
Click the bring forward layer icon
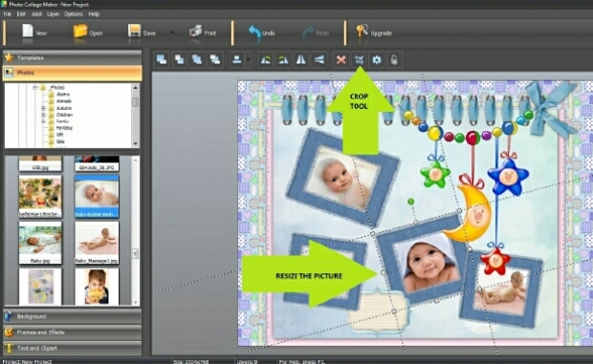179,59
